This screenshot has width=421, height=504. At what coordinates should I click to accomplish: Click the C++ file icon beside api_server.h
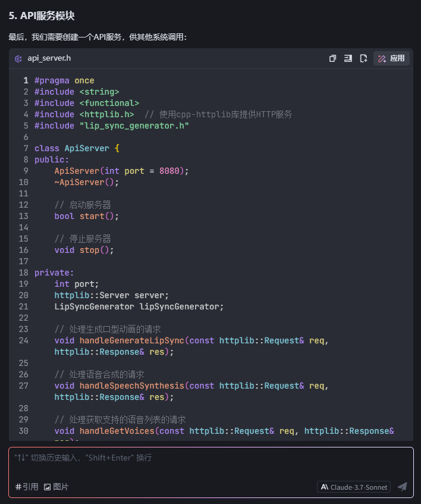[x=18, y=58]
